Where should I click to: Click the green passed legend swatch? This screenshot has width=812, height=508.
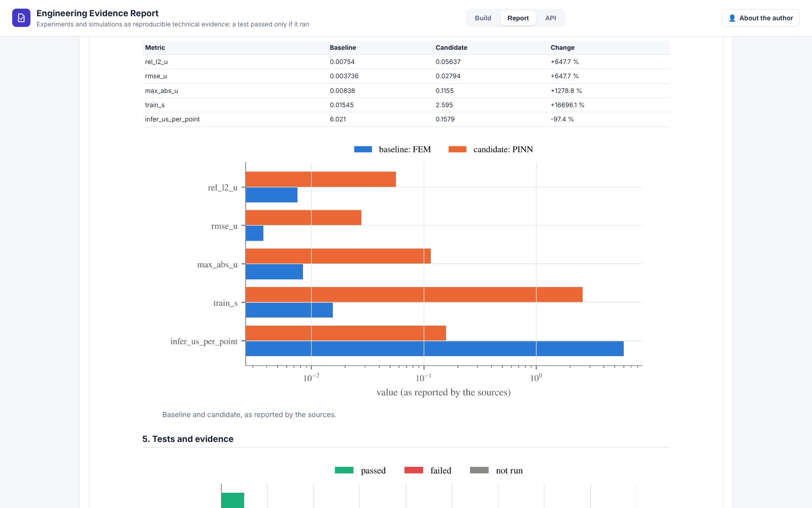[x=344, y=470]
